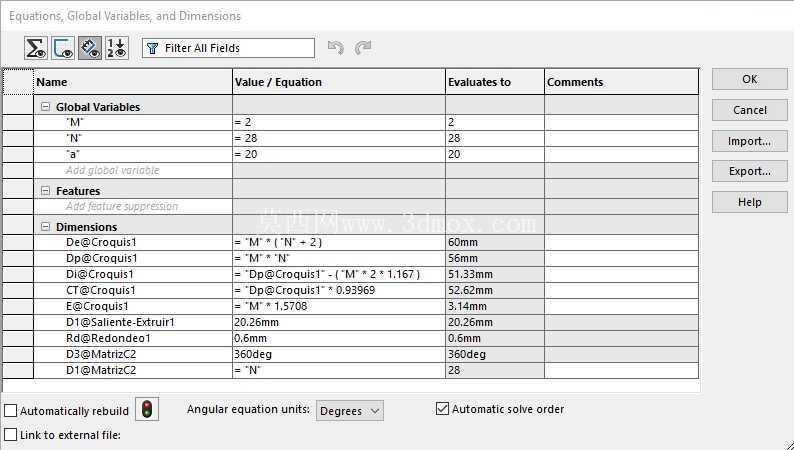This screenshot has height=450, width=794.
Task: Collapse the Dimensions section
Action: [46, 227]
